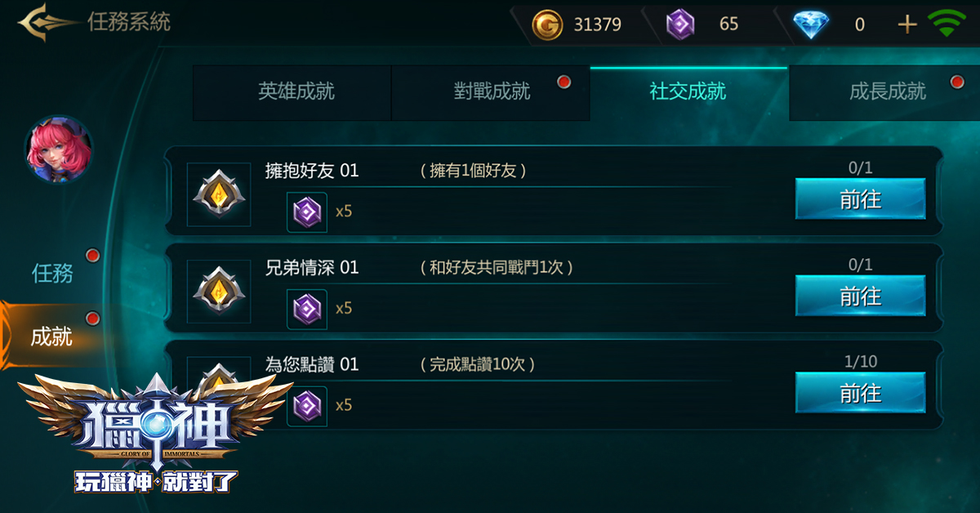Switch to the 對戰成就 tab
The width and height of the screenshot is (980, 513).
(491, 92)
